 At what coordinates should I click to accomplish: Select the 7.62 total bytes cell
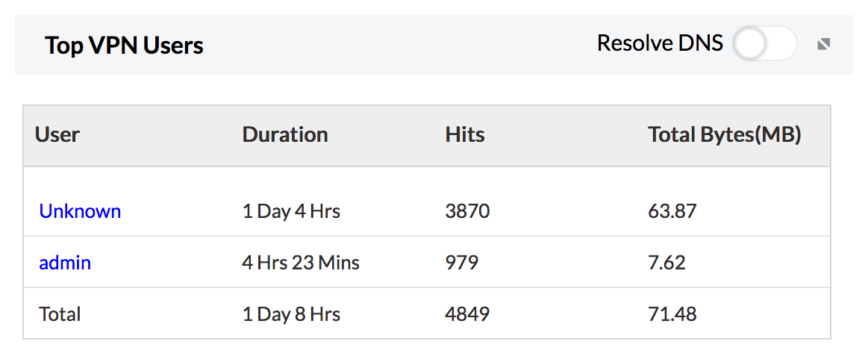coord(666,263)
